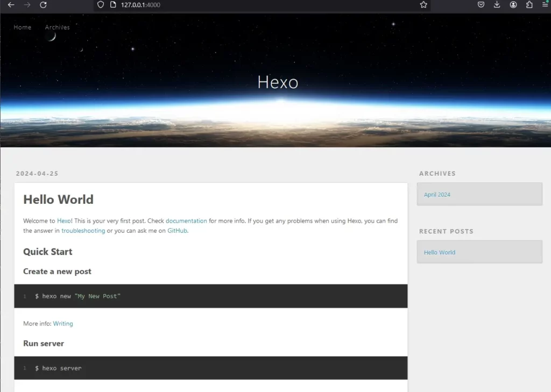Click the RECENT POSTS sidebar heading
This screenshot has height=392, width=551.
click(446, 231)
